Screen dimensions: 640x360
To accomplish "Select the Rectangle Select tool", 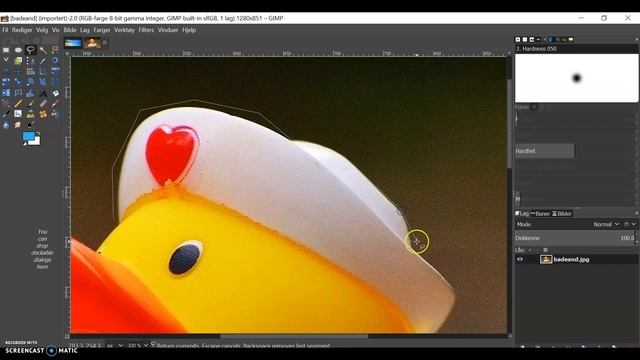I will (6, 50).
